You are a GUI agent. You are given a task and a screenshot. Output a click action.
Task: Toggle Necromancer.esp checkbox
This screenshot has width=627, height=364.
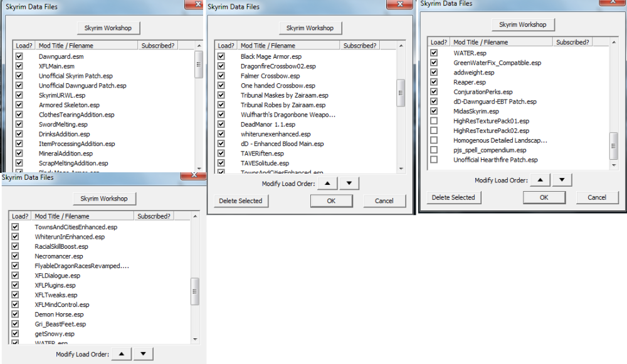coord(15,256)
